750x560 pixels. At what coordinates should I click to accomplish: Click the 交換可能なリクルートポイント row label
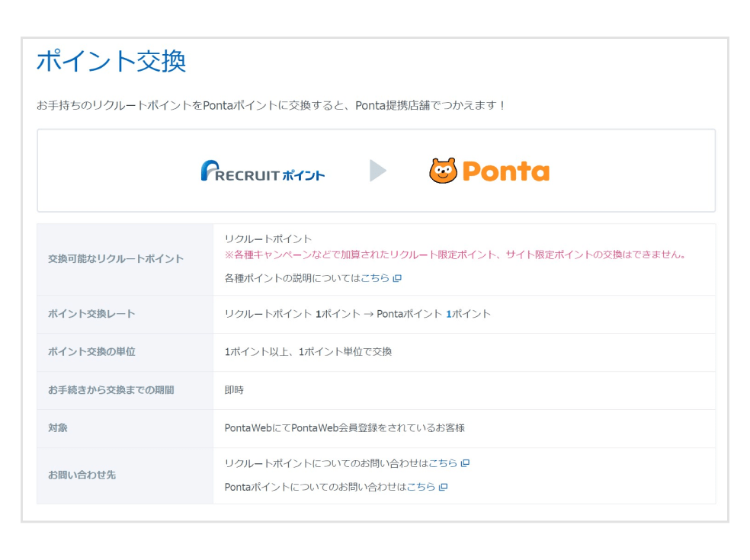[116, 259]
